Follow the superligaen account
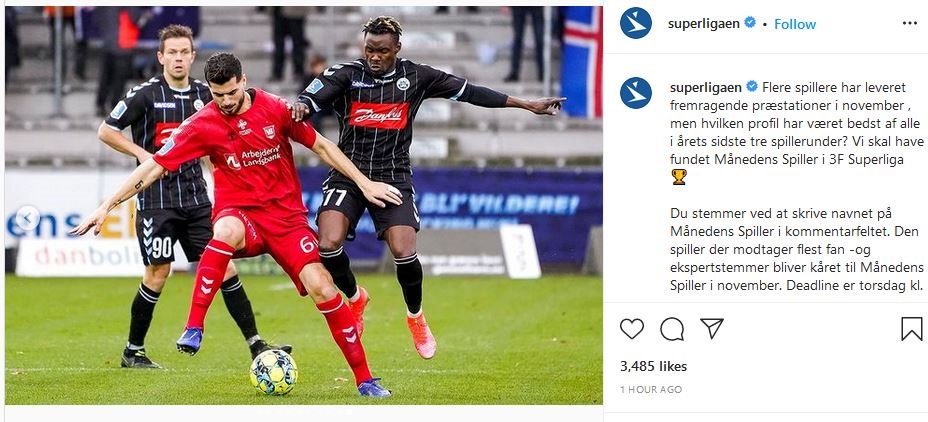This screenshot has width=928, height=422. tap(795, 24)
